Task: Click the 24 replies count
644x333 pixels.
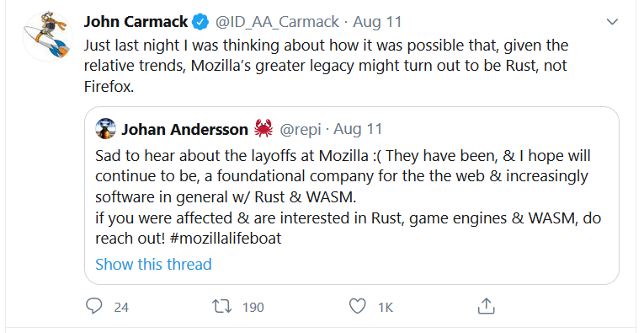Action: [121, 307]
